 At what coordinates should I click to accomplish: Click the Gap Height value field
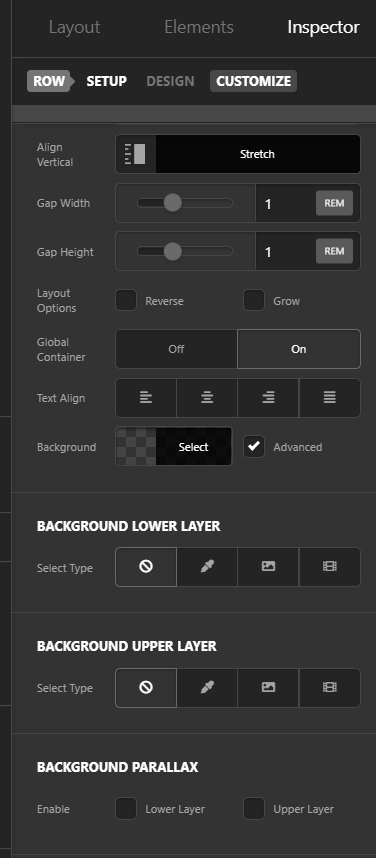pyautogui.click(x=285, y=251)
